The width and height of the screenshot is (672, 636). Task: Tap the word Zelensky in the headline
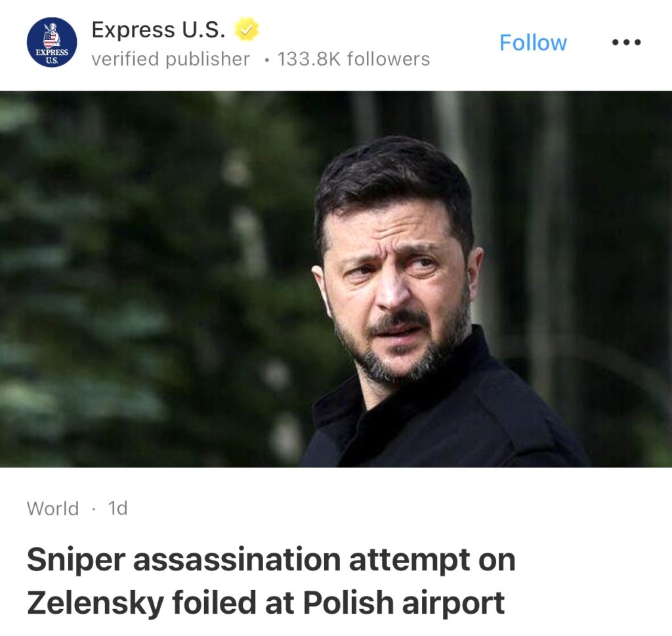click(x=95, y=603)
